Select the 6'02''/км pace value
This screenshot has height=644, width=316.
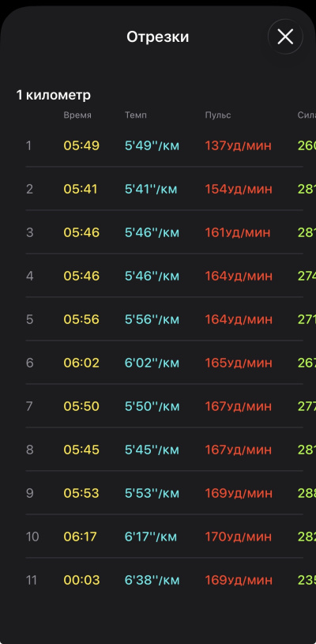(x=152, y=363)
